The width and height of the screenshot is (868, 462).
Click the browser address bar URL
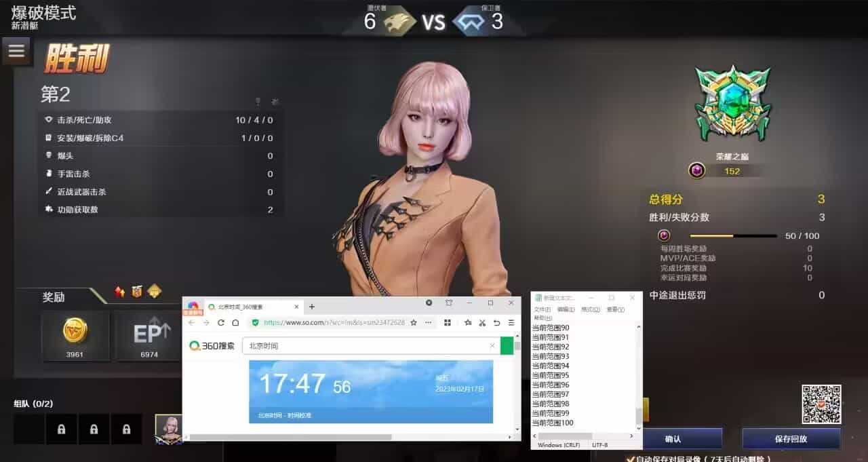click(334, 323)
